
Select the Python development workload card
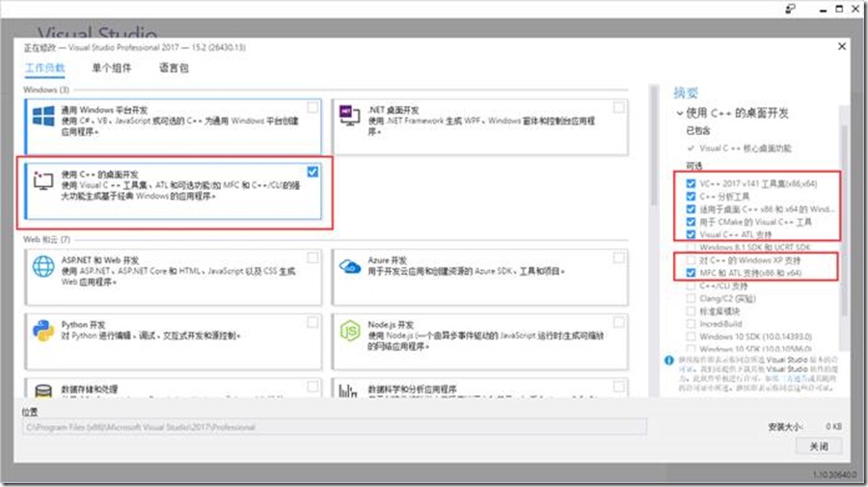(x=174, y=341)
